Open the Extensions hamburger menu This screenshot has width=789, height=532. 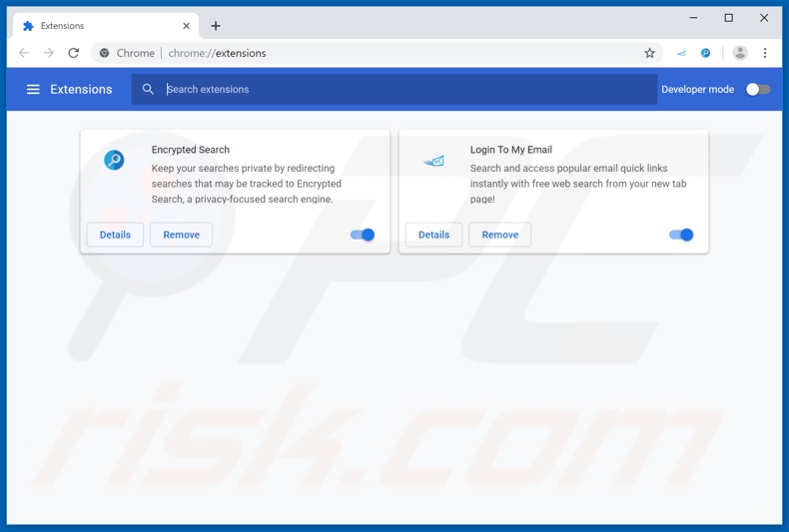point(33,90)
